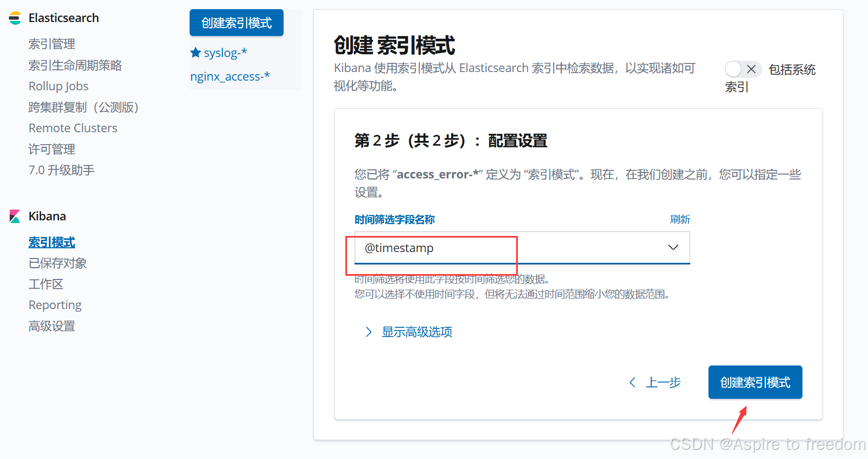This screenshot has height=459, width=868.
Task: Toggle the 包括系统索引 switch
Action: [743, 69]
